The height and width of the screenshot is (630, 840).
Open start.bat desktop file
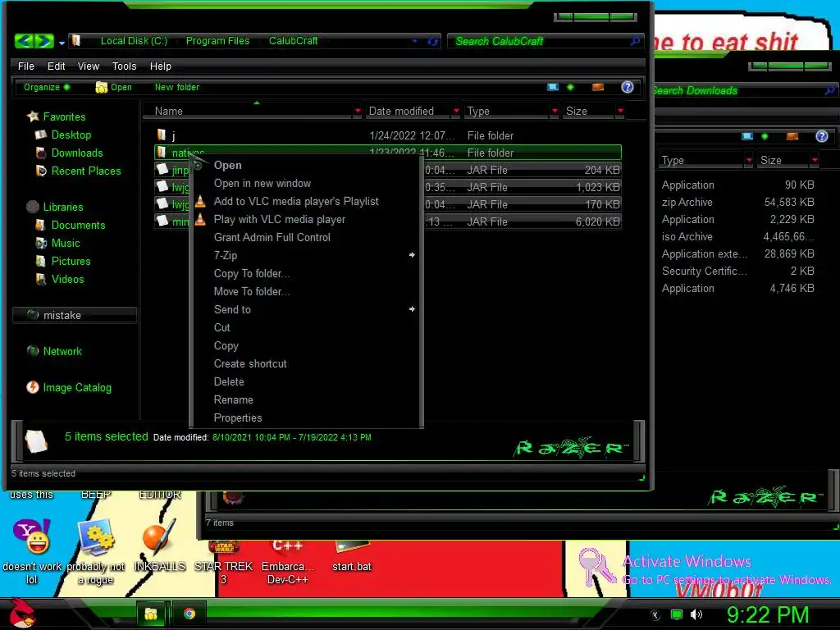click(351, 556)
